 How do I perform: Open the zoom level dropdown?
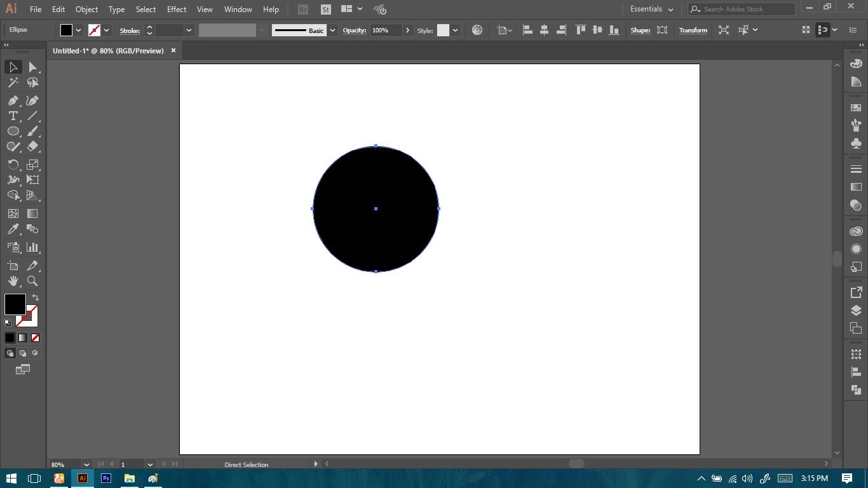coord(86,464)
